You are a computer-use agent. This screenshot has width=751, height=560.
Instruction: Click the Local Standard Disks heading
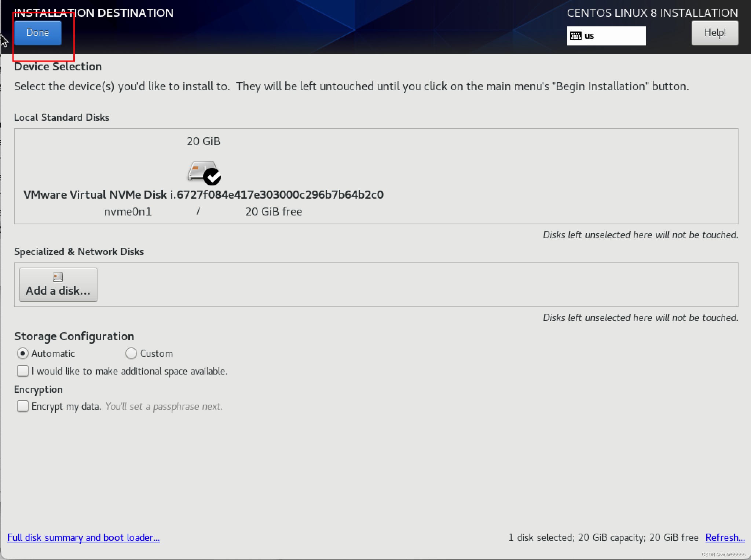click(62, 117)
